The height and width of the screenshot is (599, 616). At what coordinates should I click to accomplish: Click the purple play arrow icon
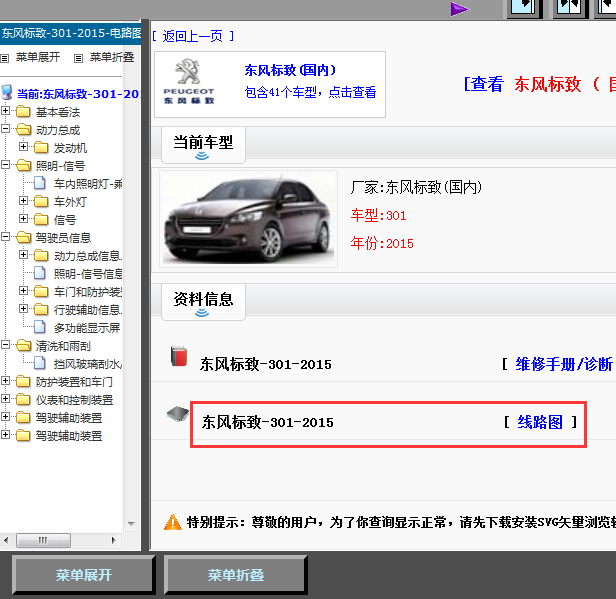(460, 9)
